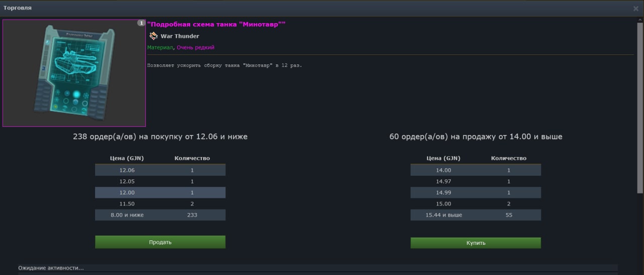This screenshot has height=275, width=644.
Task: Click the sell orders Цена (GJN) header
Action: [443, 158]
